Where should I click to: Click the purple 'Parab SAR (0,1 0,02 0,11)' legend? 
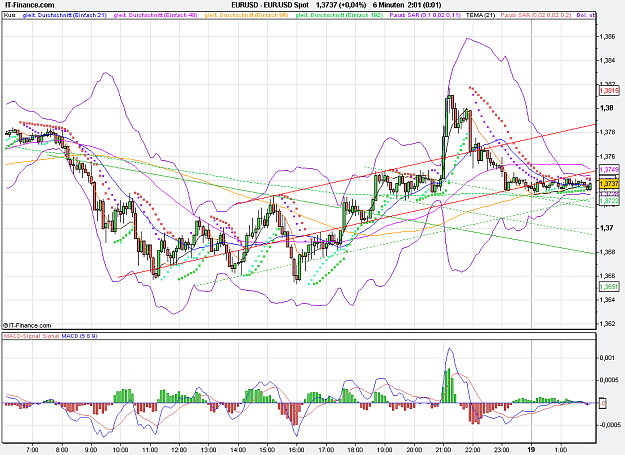point(425,15)
